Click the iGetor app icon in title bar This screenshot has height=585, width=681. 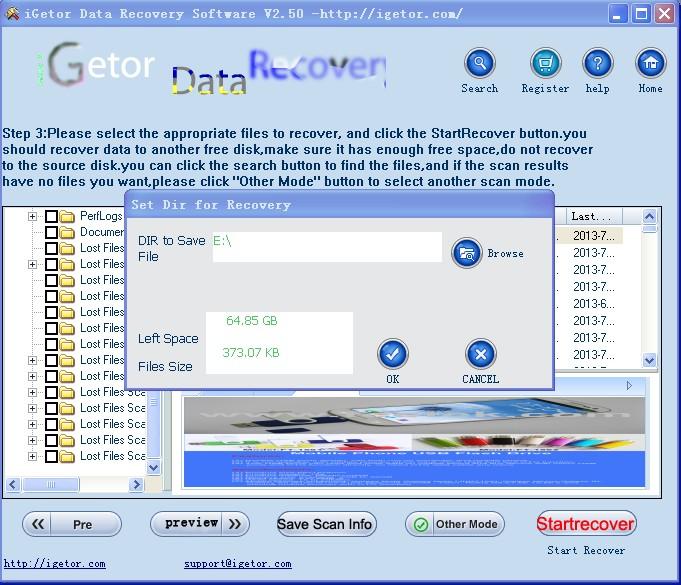(x=12, y=14)
